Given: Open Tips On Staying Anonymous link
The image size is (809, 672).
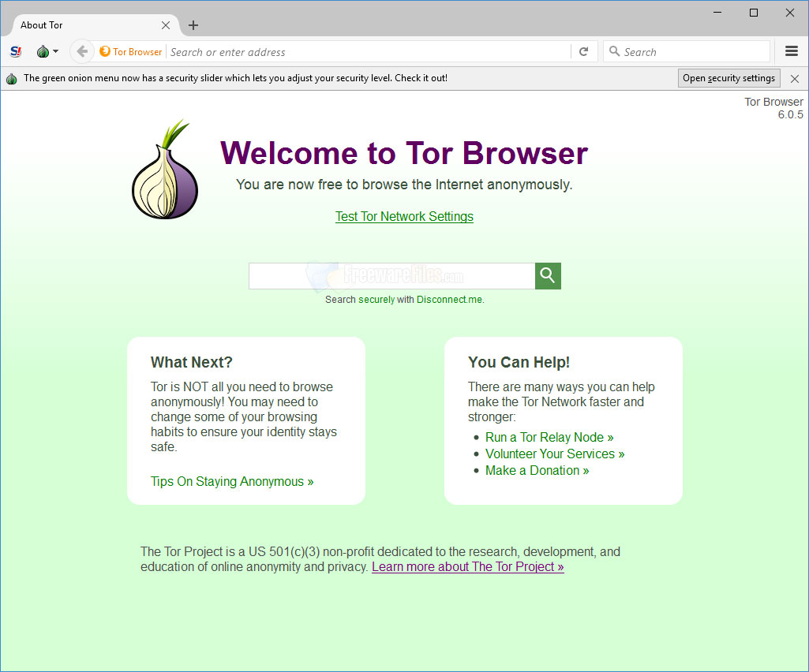Looking at the screenshot, I should coord(232,482).
